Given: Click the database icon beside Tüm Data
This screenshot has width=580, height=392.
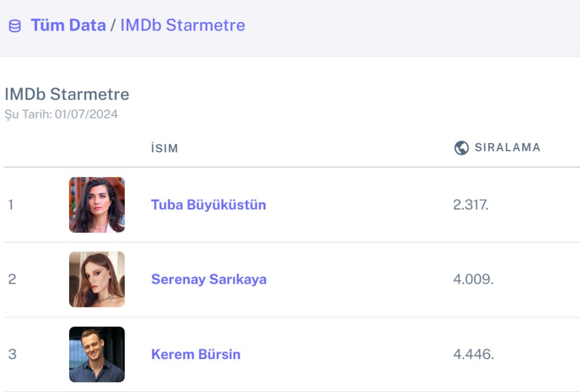Looking at the screenshot, I should pos(15,26).
